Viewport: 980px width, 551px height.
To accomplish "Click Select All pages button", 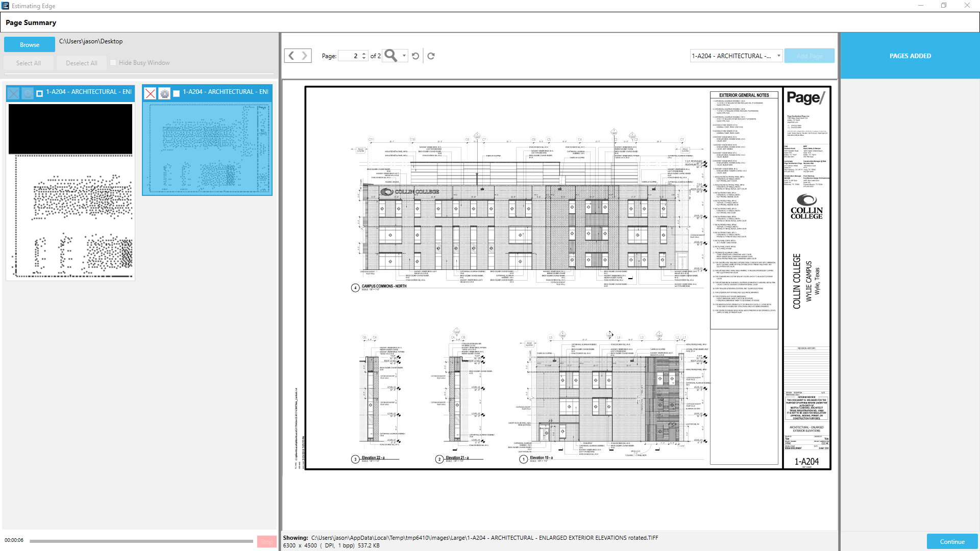I will [x=29, y=63].
